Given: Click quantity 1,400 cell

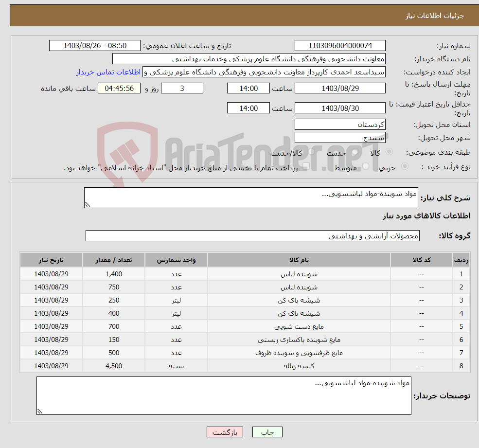Looking at the screenshot, I should [x=114, y=274].
